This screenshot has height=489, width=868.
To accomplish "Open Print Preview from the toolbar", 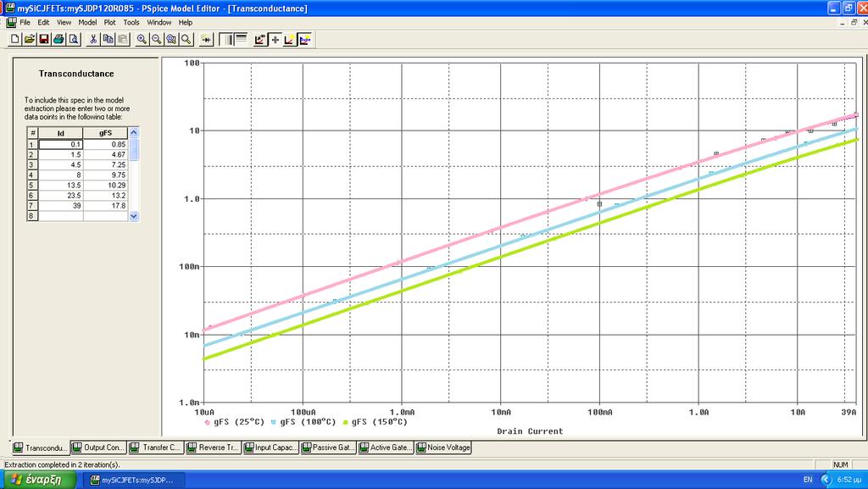I will (74, 39).
